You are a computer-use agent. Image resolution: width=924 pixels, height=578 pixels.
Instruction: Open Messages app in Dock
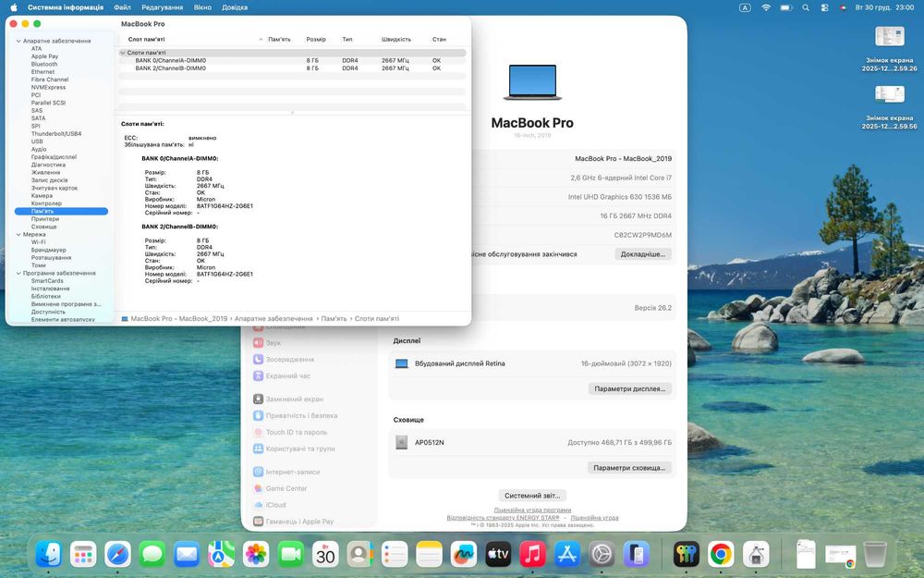[x=152, y=554]
